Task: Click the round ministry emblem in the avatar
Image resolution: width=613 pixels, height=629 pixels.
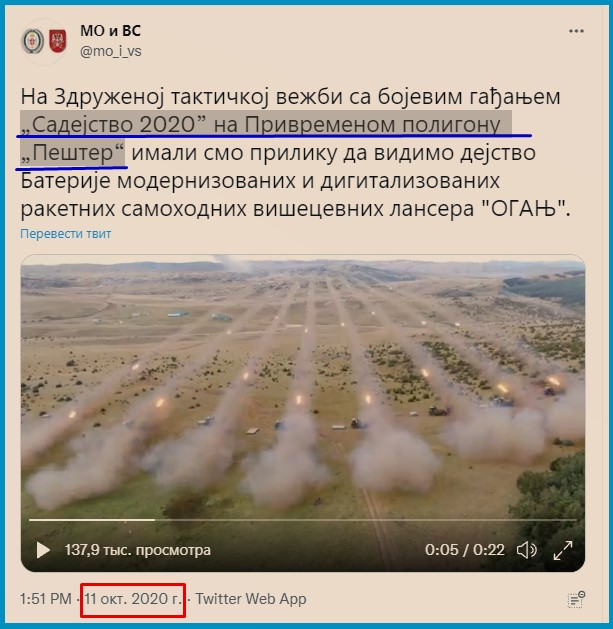Action: [x=33, y=41]
